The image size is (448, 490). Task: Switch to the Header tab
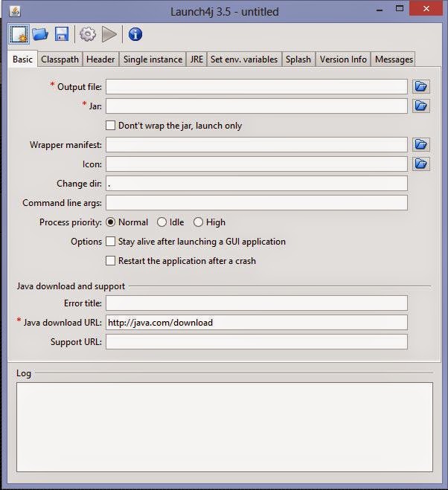(x=100, y=59)
